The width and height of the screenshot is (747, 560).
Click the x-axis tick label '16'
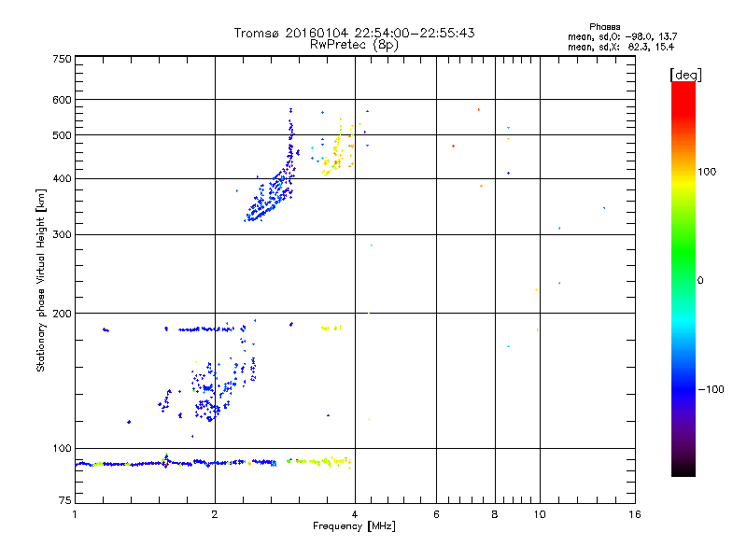(635, 514)
